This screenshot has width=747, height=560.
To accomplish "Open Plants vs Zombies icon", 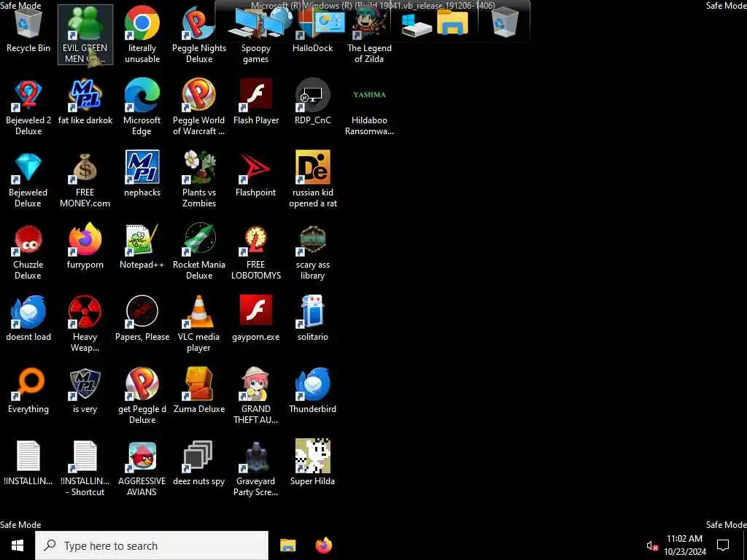I will [x=199, y=179].
